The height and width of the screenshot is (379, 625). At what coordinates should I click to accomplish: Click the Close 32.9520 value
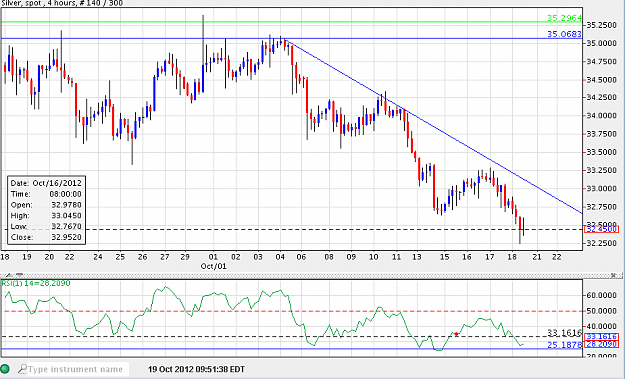pyautogui.click(x=66, y=237)
